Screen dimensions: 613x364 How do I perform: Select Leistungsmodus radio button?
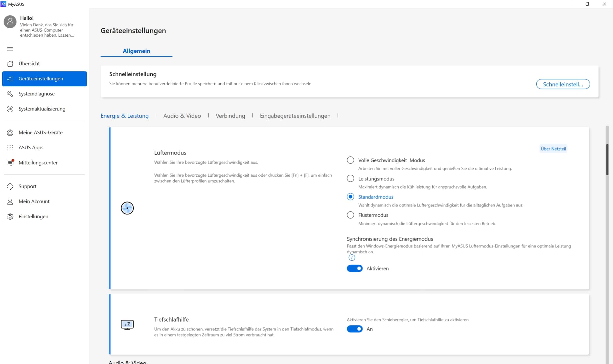coord(350,179)
